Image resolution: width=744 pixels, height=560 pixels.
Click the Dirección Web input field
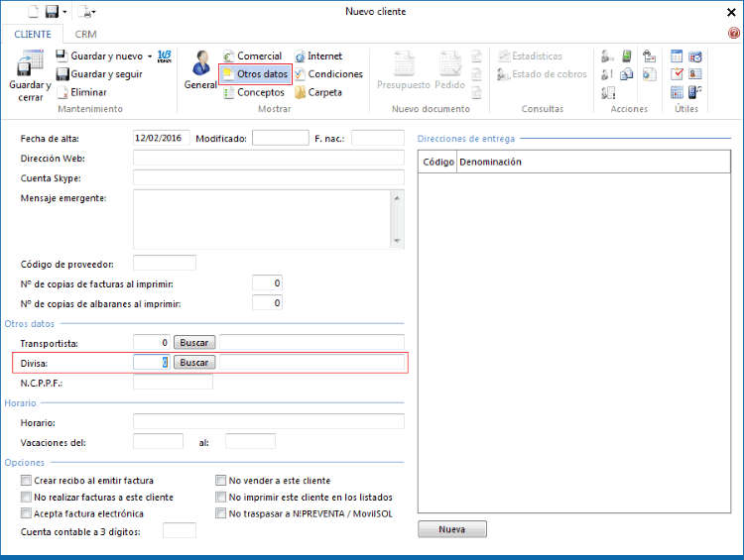268,158
